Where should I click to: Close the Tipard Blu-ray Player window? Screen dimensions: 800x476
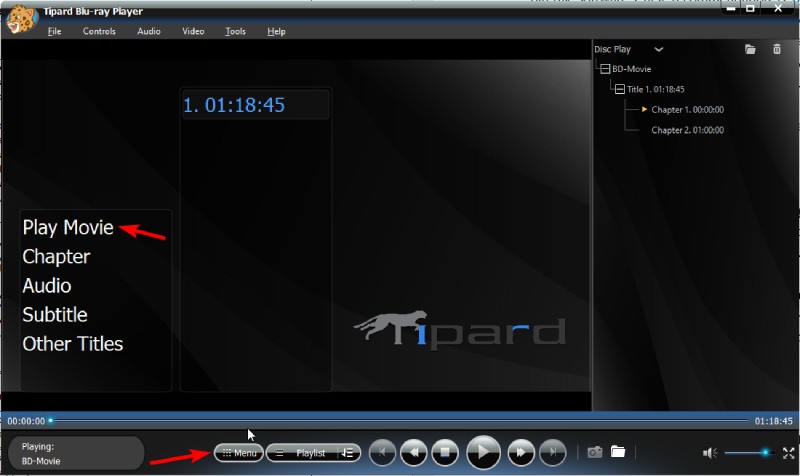[778, 8]
